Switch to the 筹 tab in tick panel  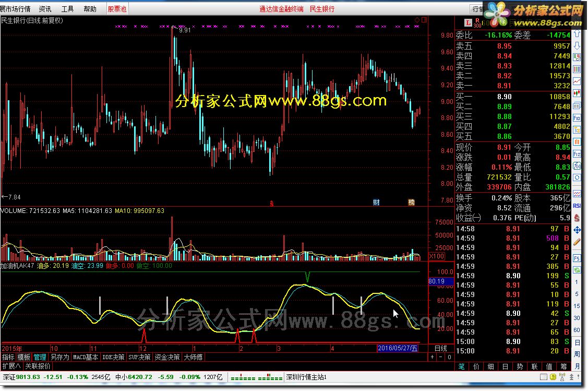pyautogui.click(x=563, y=366)
